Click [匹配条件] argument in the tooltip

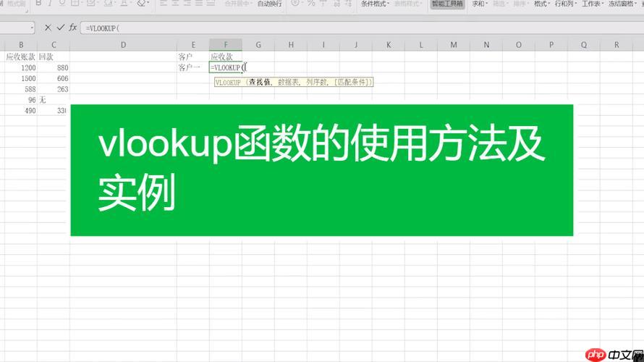pyautogui.click(x=353, y=83)
